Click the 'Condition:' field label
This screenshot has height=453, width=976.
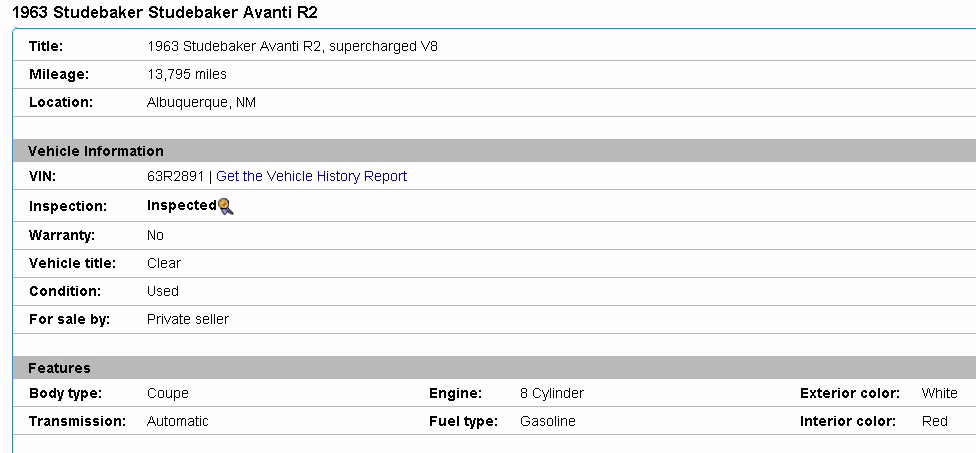point(65,291)
